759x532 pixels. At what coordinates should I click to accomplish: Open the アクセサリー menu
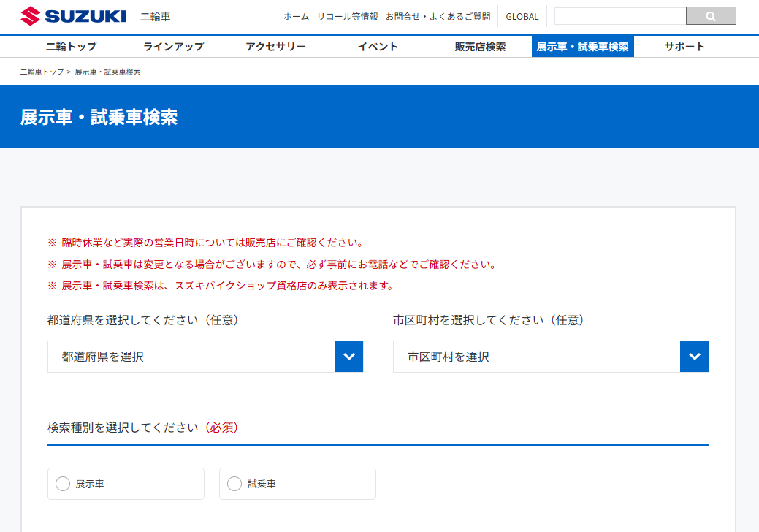(275, 46)
